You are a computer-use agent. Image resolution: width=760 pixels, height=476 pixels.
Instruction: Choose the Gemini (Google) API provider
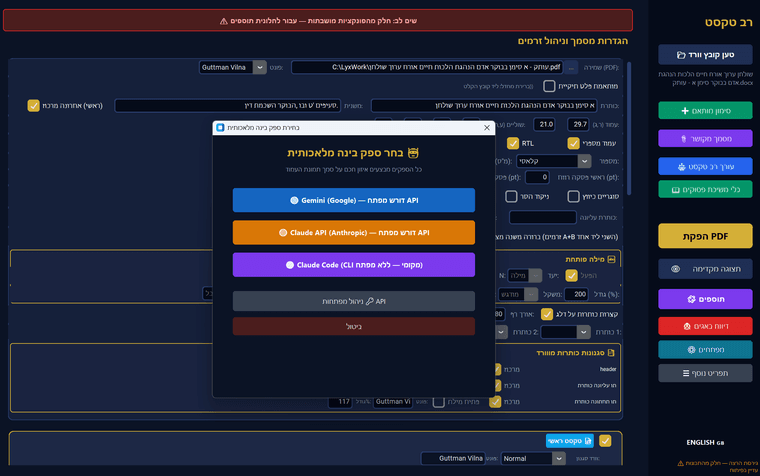(353, 200)
